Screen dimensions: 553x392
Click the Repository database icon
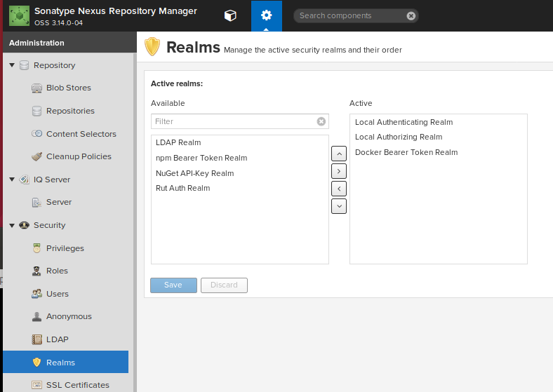(24, 65)
